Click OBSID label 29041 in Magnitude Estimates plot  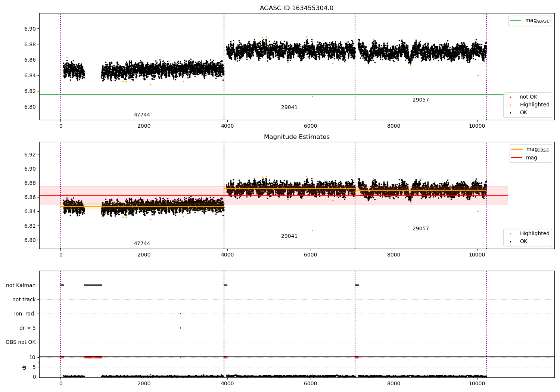click(x=289, y=236)
